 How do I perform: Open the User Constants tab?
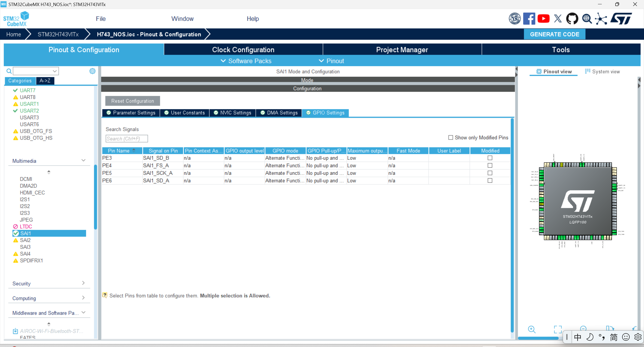[x=185, y=113]
